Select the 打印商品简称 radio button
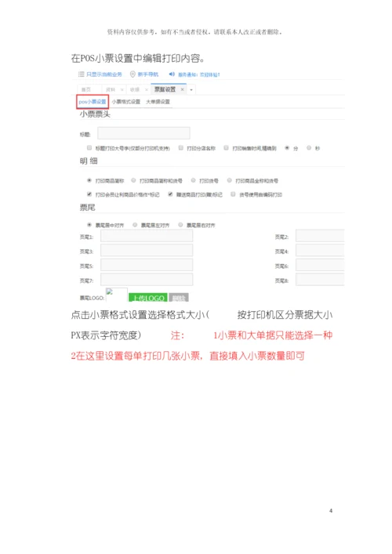Viewport: 392px width, 554px height. click(89, 180)
